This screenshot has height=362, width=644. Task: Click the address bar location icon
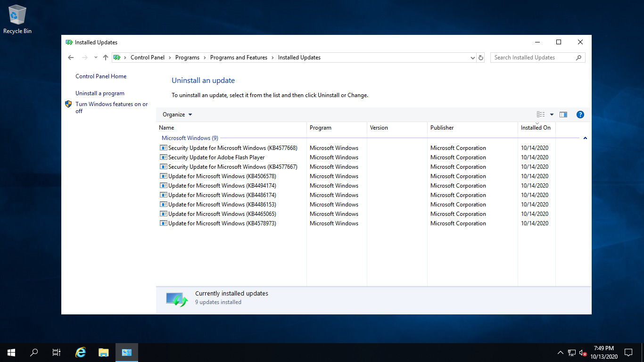pos(117,58)
